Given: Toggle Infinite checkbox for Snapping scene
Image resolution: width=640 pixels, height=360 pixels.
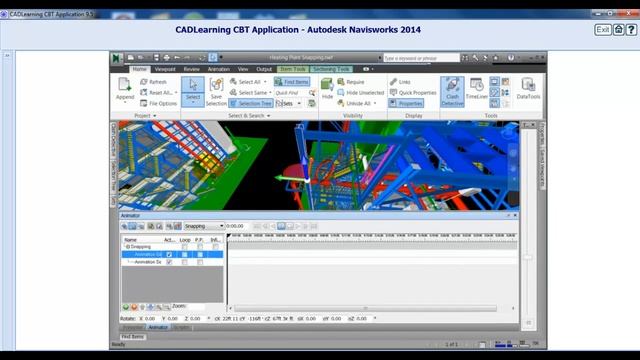Looking at the screenshot, I should tap(216, 247).
